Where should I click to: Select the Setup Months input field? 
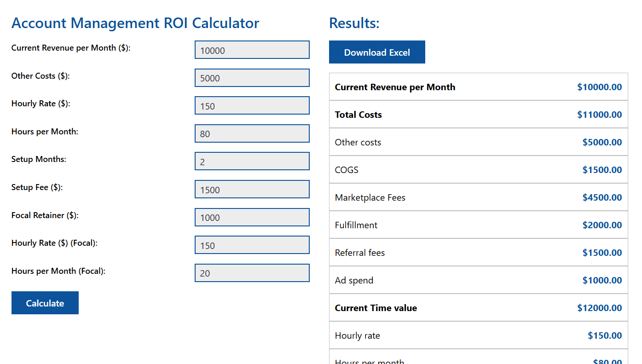click(x=252, y=161)
